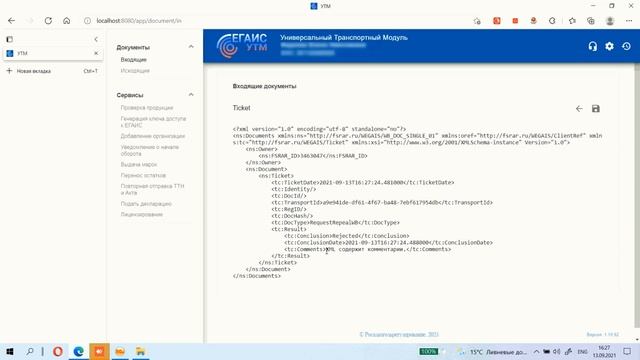Click the page vertical scrollbar
640x360 pixels.
pos(637,196)
